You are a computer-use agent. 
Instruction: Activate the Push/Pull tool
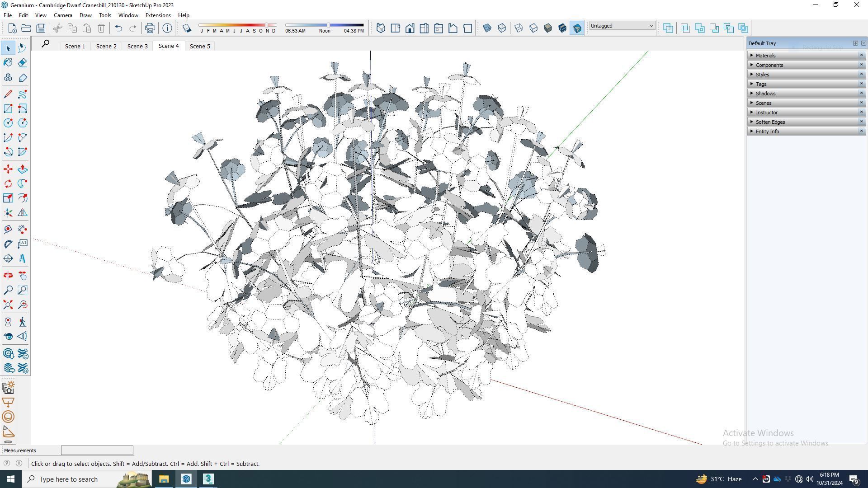[22, 169]
